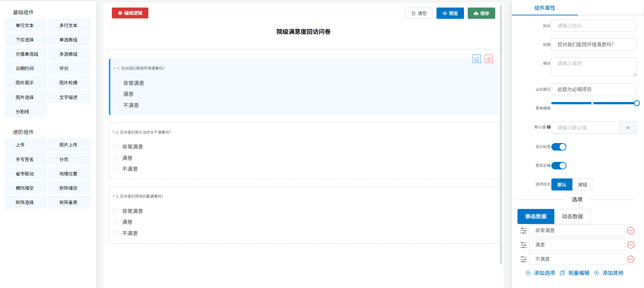644x288 pixels.
Task: Click drag handle icon beside 满意 option
Action: click(x=523, y=245)
